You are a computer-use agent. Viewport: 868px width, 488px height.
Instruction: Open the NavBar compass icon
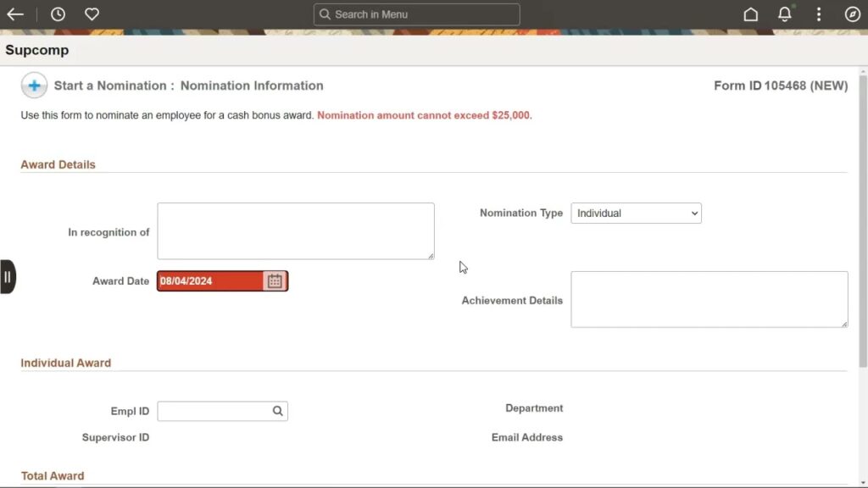pos(852,14)
